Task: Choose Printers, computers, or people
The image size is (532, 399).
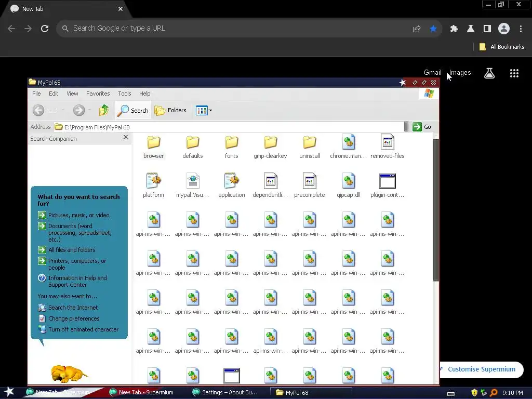Action: tap(72, 264)
